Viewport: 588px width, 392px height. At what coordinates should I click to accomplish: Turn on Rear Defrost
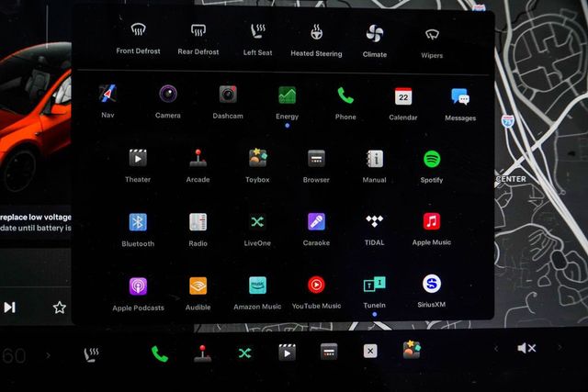pyautogui.click(x=198, y=39)
